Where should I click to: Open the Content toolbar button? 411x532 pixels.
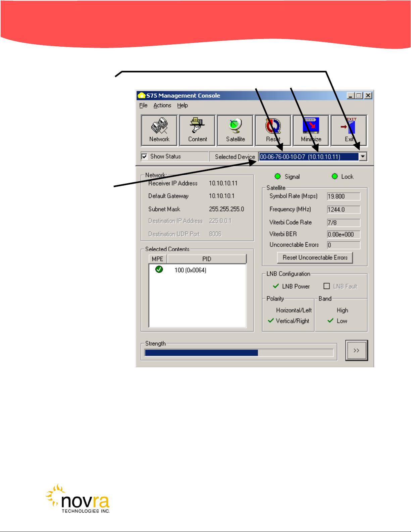click(197, 131)
